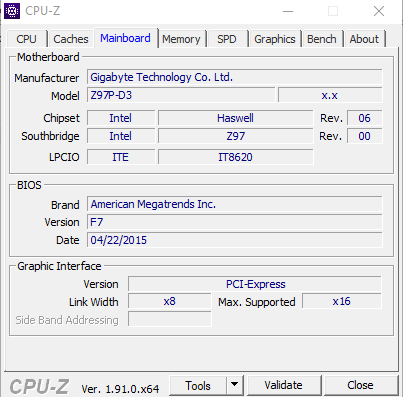This screenshot has width=403, height=397.
Task: Select the Mainboard tab
Action: tap(125, 38)
